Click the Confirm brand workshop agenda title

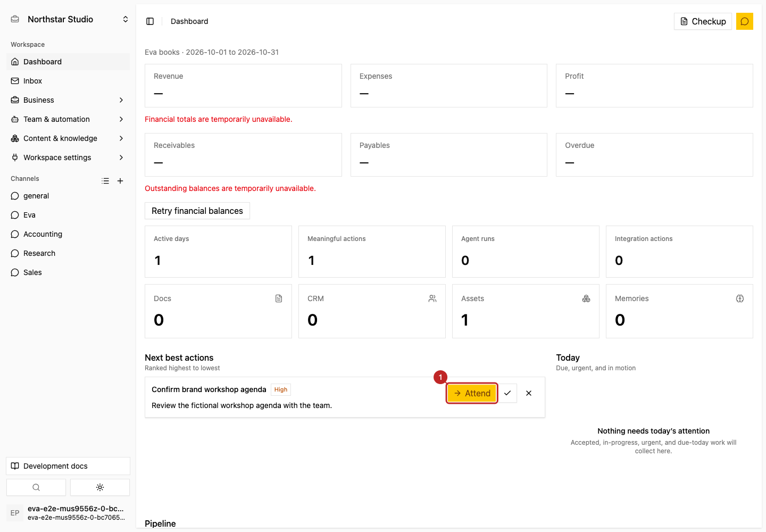click(209, 389)
